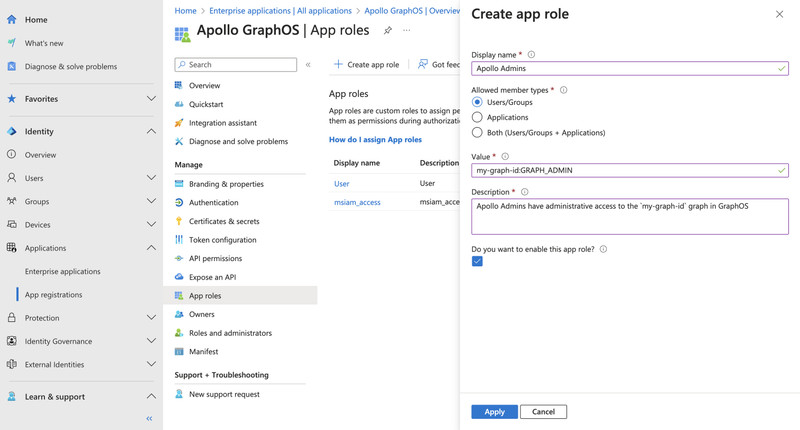
Task: Open Enterprise applications breadcrumb link
Action: pyautogui.click(x=280, y=11)
